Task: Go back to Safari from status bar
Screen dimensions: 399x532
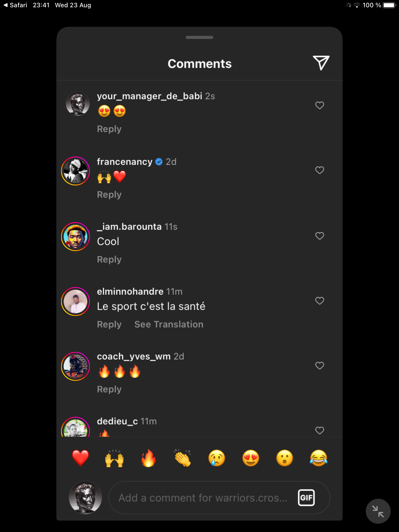Action: (16, 5)
